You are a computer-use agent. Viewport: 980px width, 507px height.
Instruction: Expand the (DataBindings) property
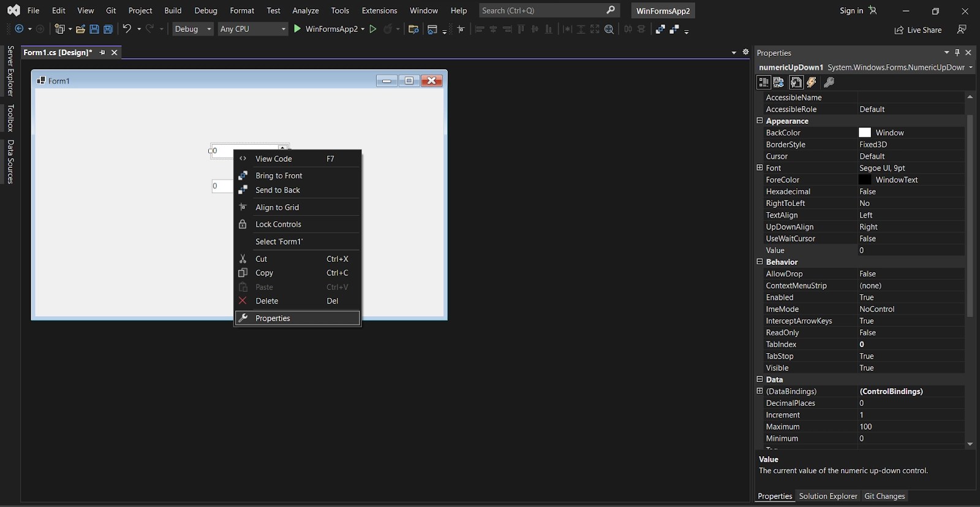(x=759, y=391)
